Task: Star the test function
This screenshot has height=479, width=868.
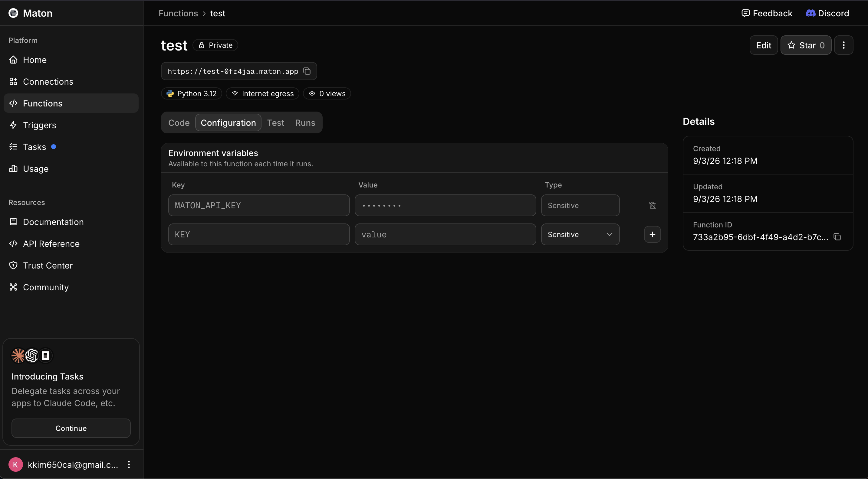Action: (806, 45)
